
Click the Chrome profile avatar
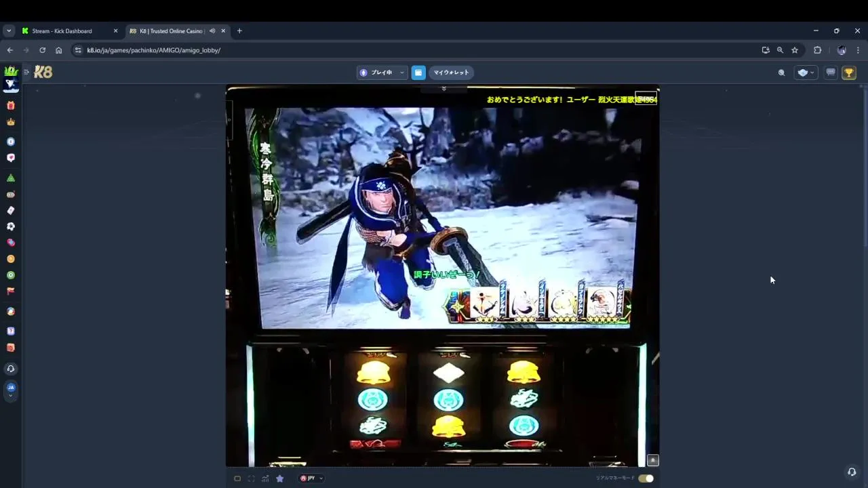[x=842, y=50]
